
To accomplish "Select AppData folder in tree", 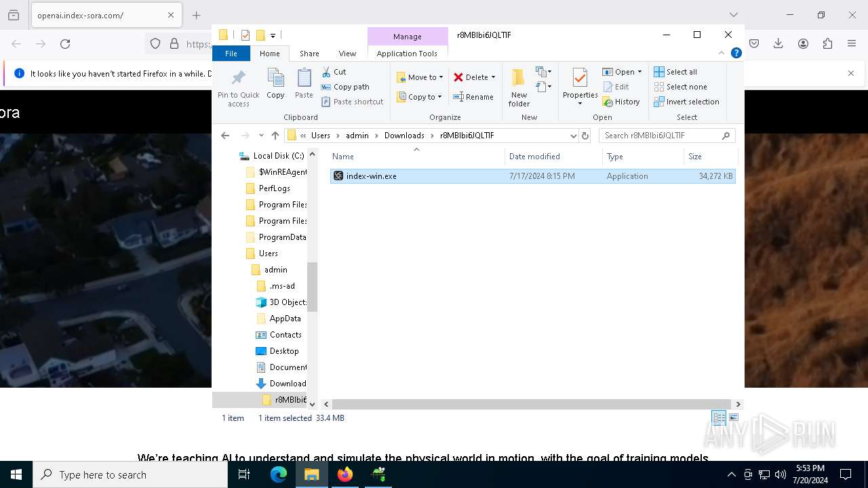I will [x=285, y=319].
